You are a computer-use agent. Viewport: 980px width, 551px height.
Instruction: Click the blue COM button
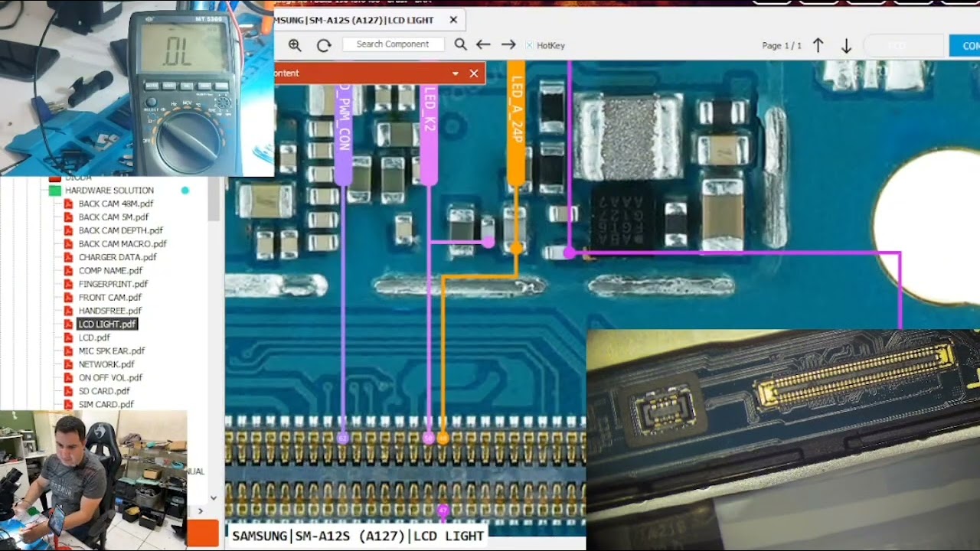coord(965,46)
